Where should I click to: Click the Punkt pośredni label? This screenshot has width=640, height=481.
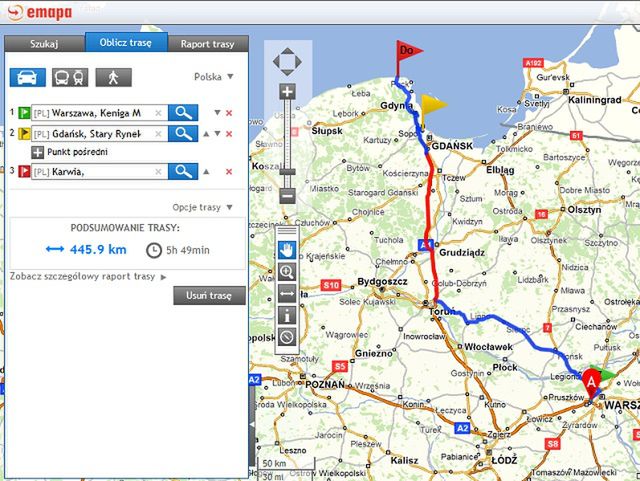(x=78, y=152)
